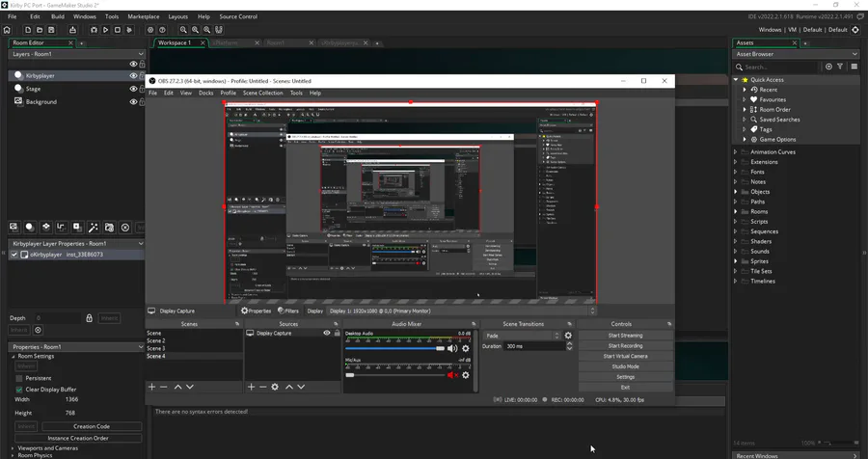The image size is (868, 459).
Task: Open the Marketplace menu in GameMaker
Action: tap(144, 16)
